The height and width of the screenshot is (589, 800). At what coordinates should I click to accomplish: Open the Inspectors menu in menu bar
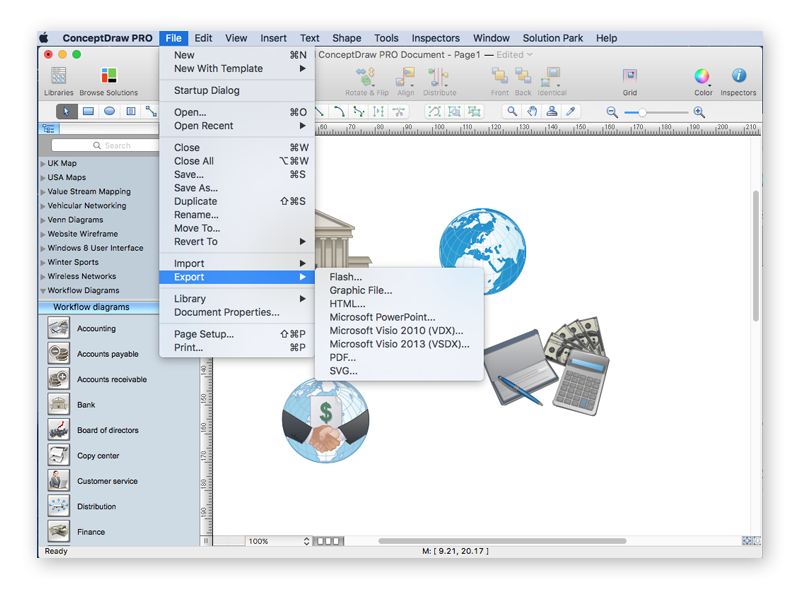(435, 38)
